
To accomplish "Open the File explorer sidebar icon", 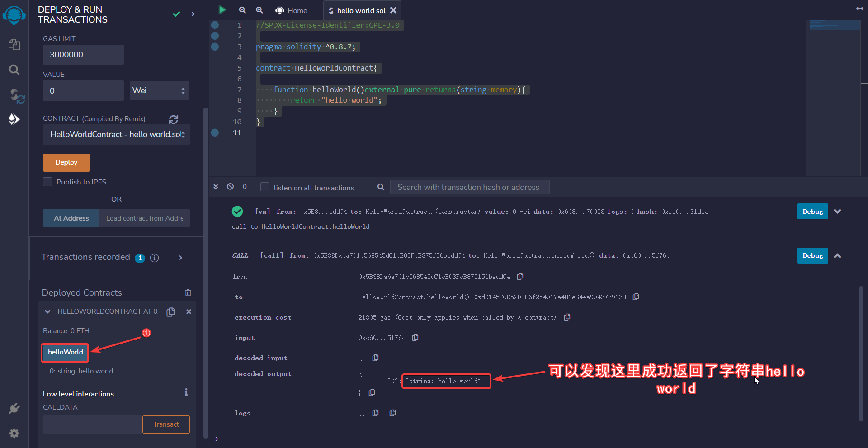I will tap(14, 44).
